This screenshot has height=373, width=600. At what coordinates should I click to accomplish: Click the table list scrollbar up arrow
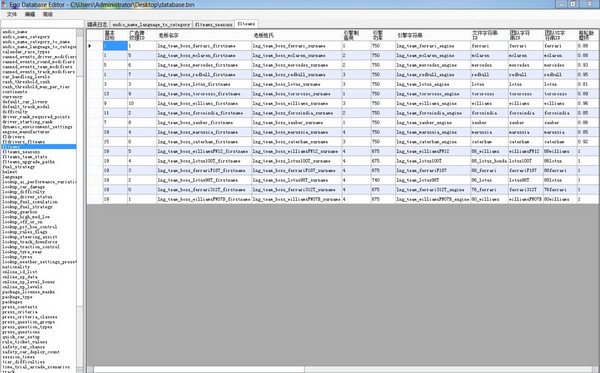(80, 33)
